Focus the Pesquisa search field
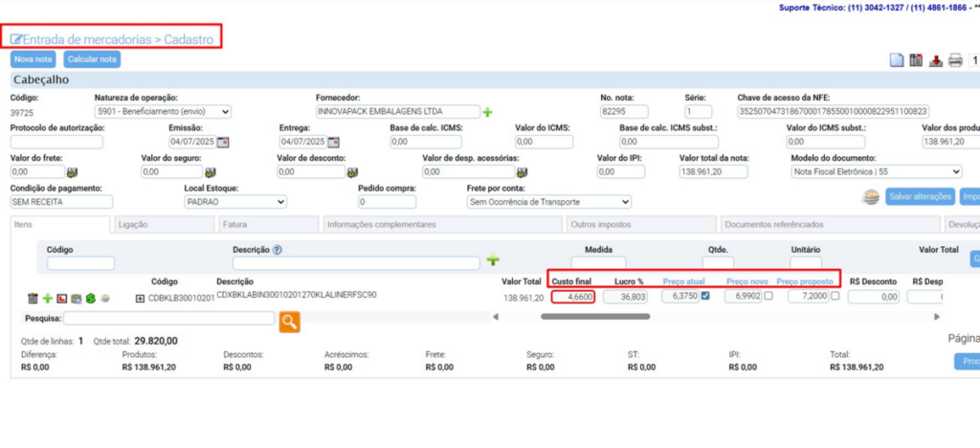This screenshot has height=448, width=980. pyautogui.click(x=168, y=319)
